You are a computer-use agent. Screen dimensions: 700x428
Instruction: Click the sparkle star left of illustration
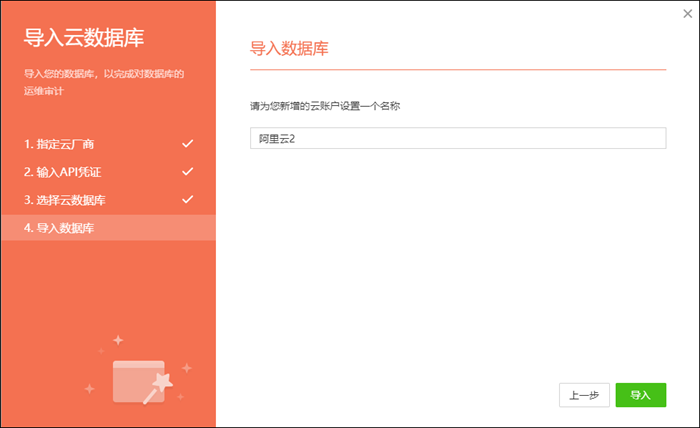89,388
